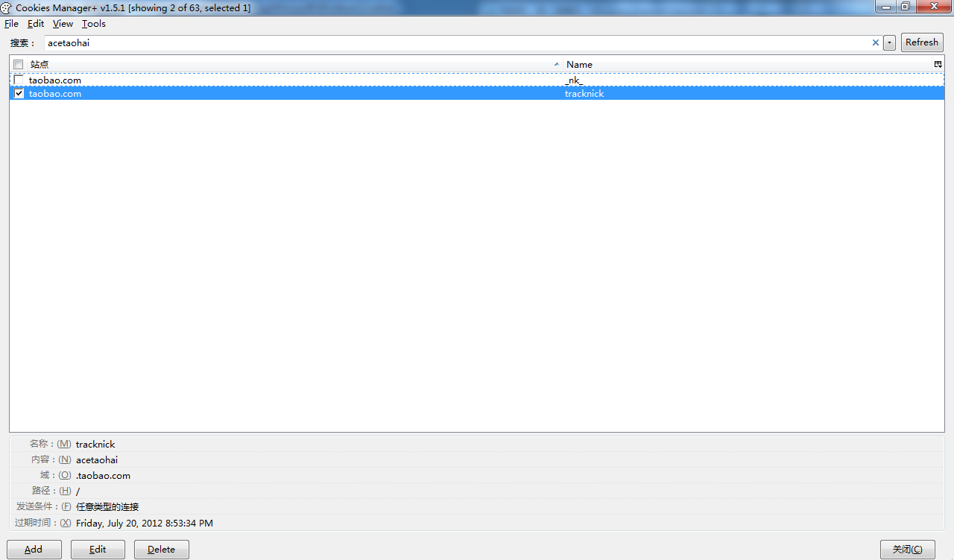
Task: Click the Cookies Manager+ cookie icon in title bar
Action: coord(6,7)
